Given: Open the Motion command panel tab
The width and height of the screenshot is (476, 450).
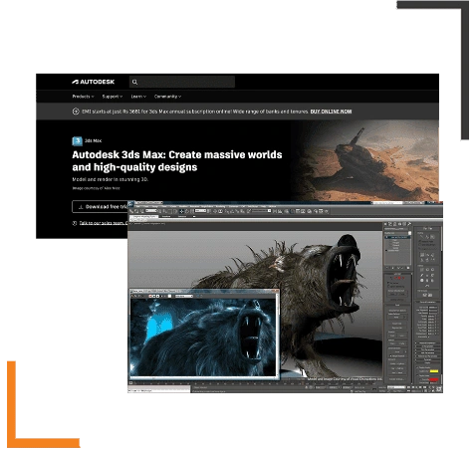Looking at the screenshot, I should (400, 224).
